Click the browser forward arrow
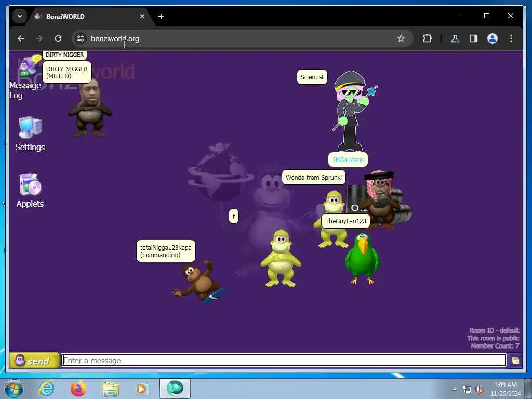This screenshot has height=399, width=532. point(39,38)
